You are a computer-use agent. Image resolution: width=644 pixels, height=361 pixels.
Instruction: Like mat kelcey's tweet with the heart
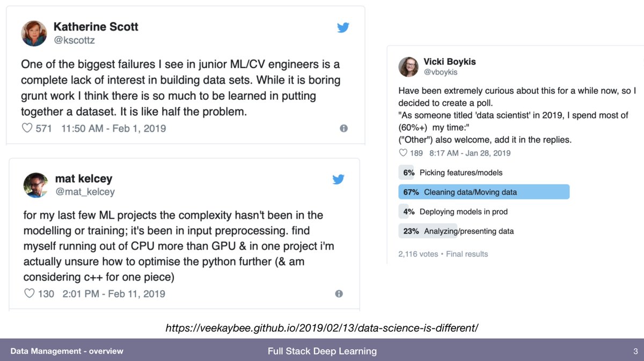click(x=29, y=293)
